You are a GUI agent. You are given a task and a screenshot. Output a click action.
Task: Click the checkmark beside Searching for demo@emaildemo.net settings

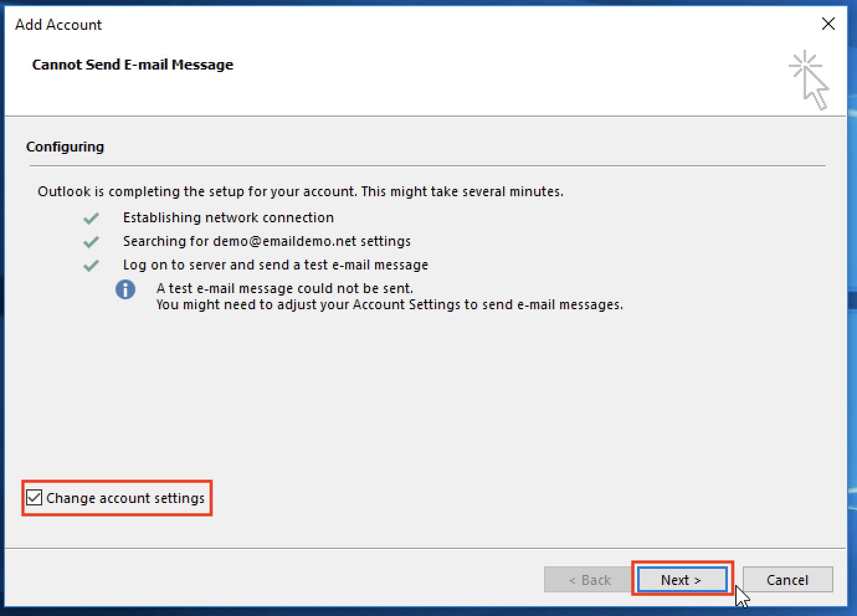(x=91, y=242)
